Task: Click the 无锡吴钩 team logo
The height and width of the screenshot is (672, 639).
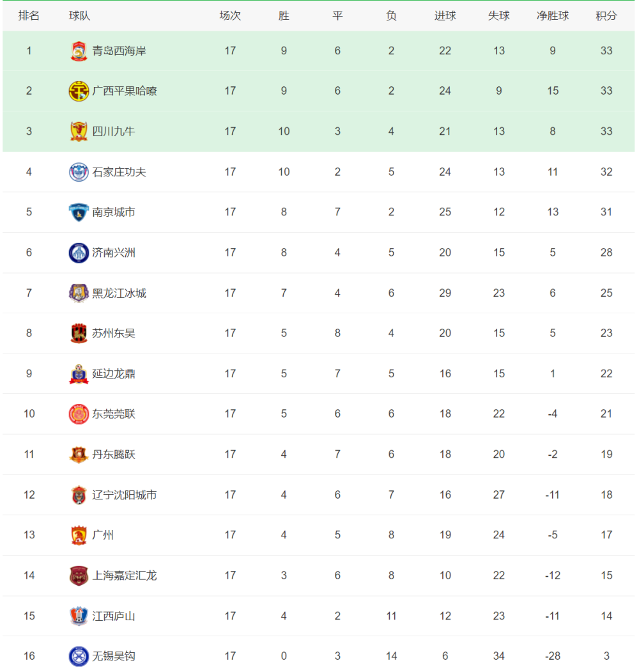Action: pos(79,656)
